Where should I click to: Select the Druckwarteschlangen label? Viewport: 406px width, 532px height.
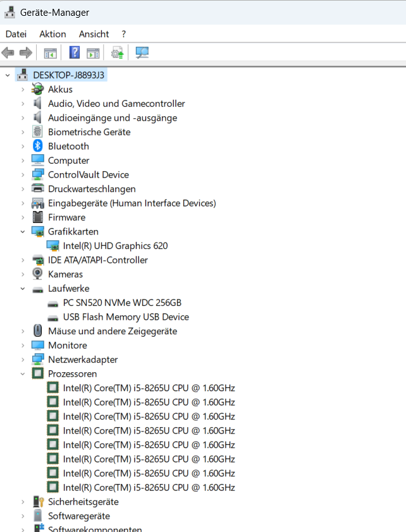point(92,189)
